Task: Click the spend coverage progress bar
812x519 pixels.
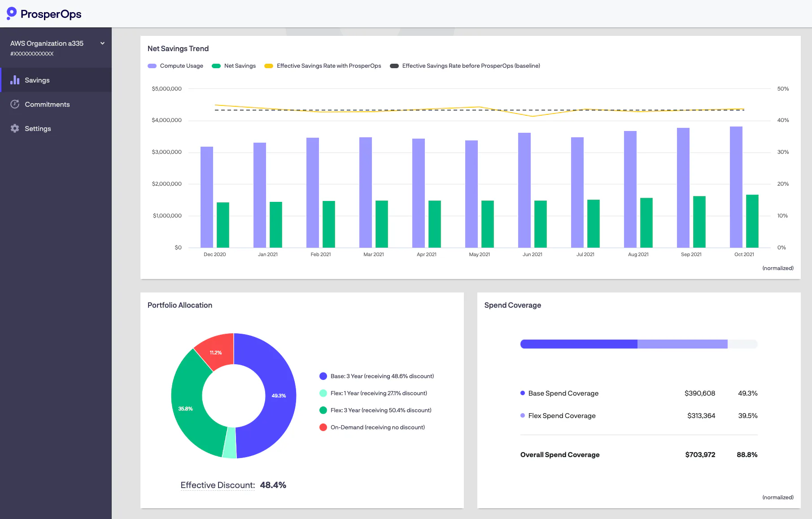Action: tap(639, 344)
